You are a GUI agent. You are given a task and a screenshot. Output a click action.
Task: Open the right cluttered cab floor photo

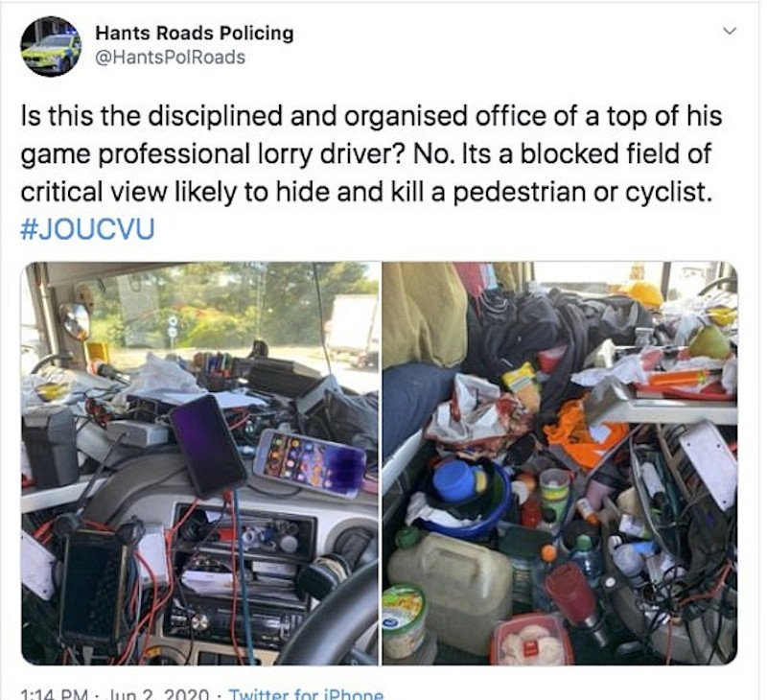[x=560, y=463]
